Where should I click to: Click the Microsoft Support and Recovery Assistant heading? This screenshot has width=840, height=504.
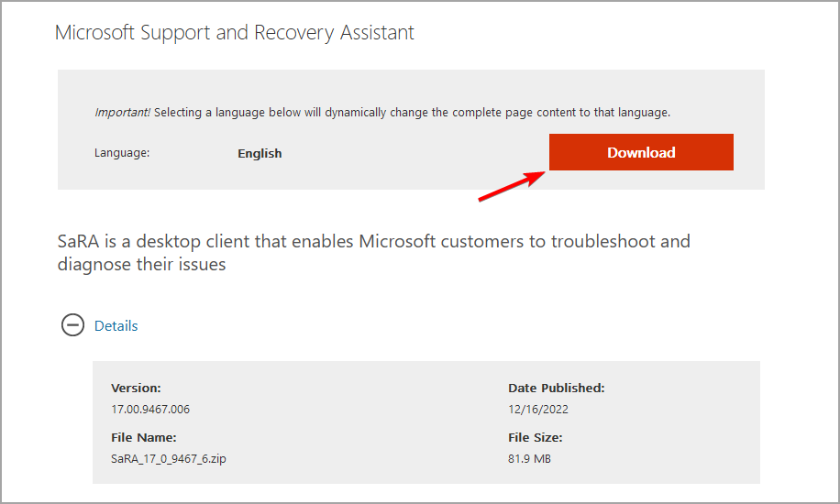235,33
